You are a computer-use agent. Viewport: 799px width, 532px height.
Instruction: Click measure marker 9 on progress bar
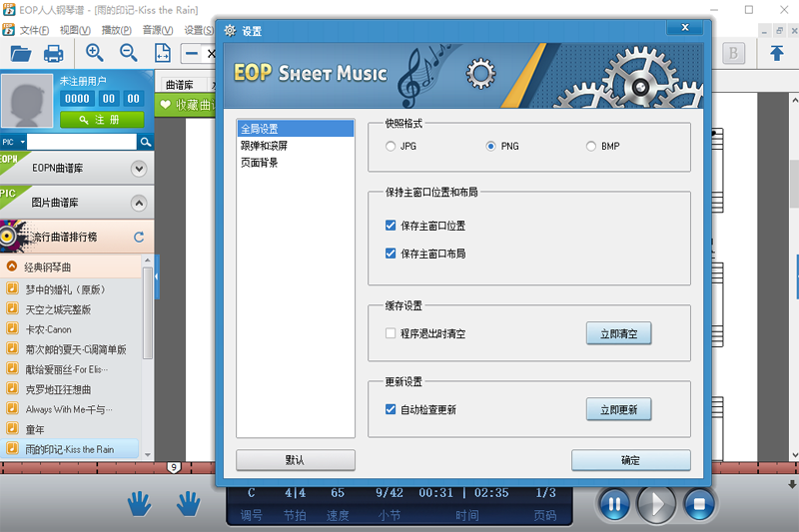[x=174, y=467]
